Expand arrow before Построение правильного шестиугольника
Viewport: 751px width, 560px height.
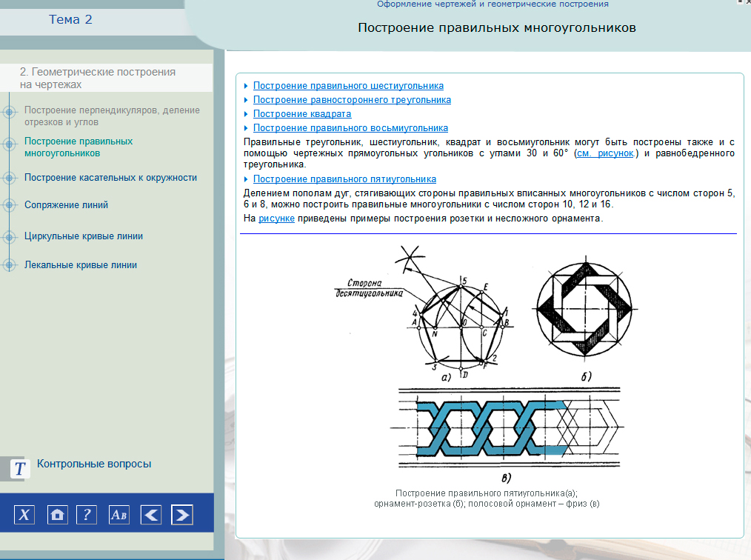tap(246, 86)
